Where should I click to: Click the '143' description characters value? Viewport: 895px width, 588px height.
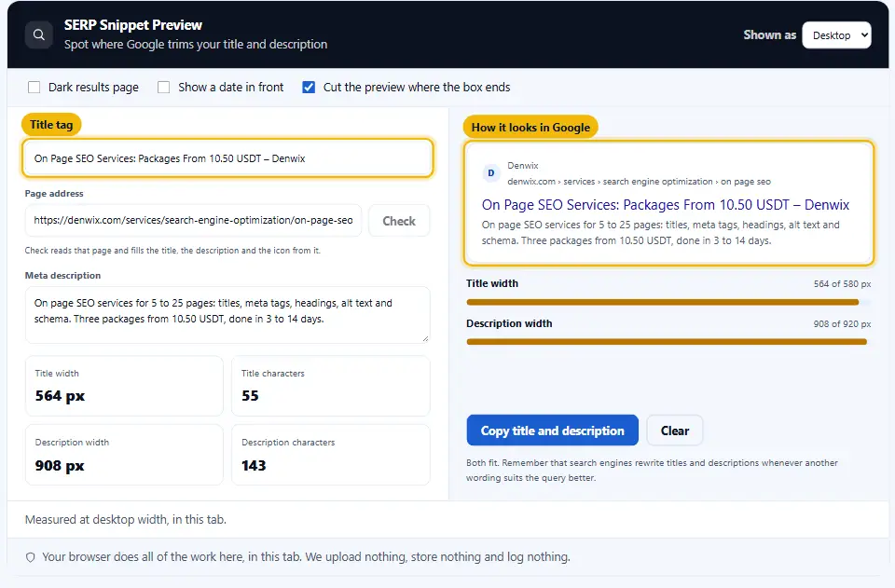click(x=254, y=466)
